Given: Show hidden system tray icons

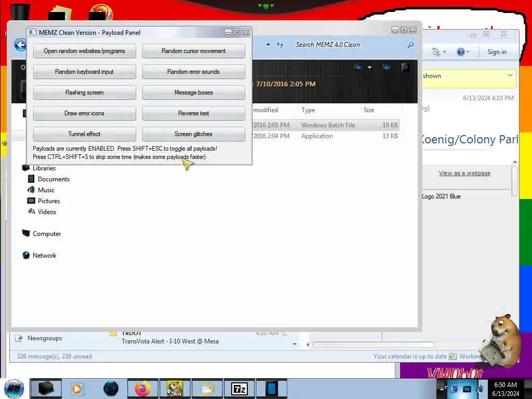Looking at the screenshot, I should click(x=442, y=389).
